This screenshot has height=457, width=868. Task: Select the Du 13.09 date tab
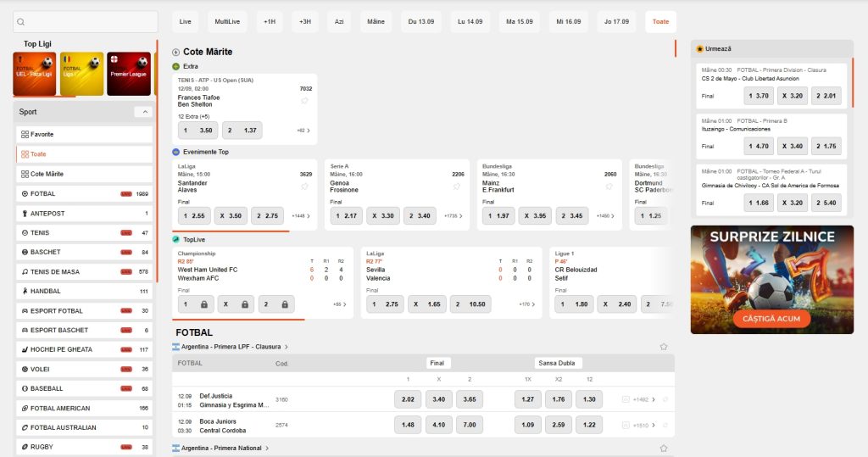421,21
